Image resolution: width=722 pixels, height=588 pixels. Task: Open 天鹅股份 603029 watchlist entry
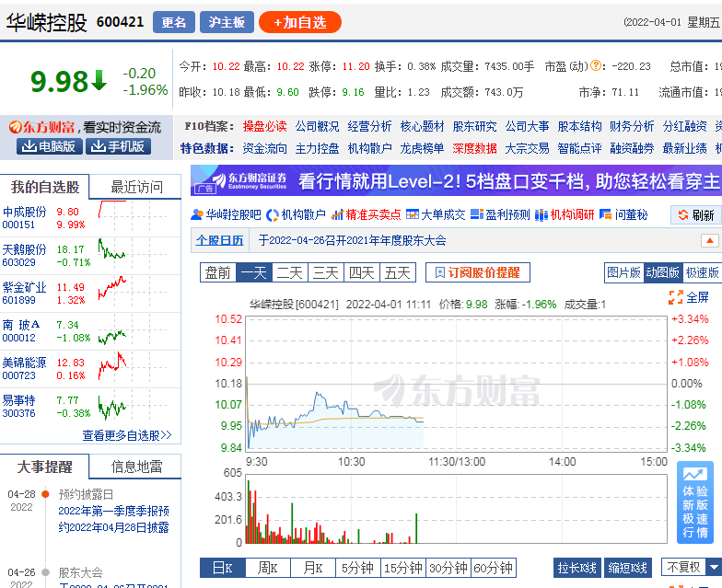tap(24, 256)
